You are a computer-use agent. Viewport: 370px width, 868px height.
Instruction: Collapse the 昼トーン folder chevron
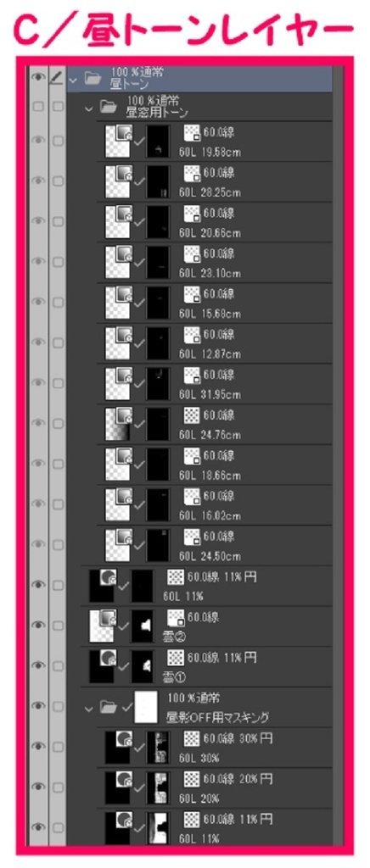point(72,80)
